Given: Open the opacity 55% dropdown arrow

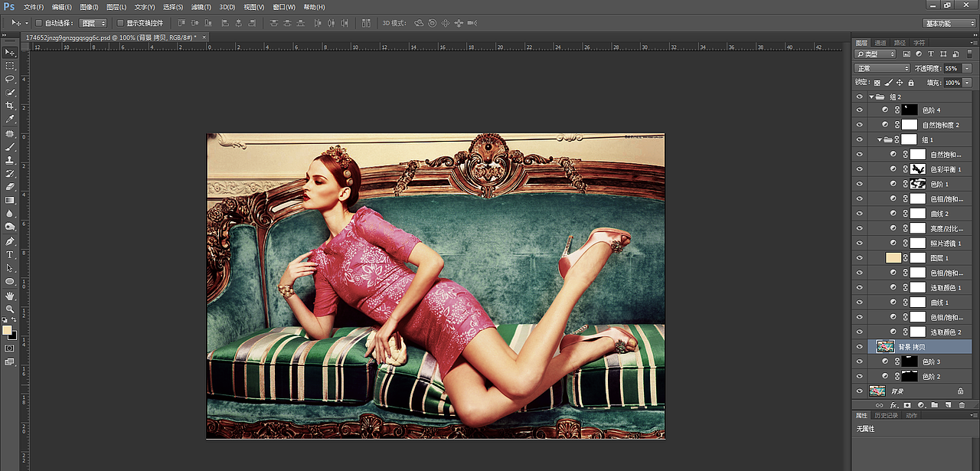Looking at the screenshot, I should click(x=967, y=68).
